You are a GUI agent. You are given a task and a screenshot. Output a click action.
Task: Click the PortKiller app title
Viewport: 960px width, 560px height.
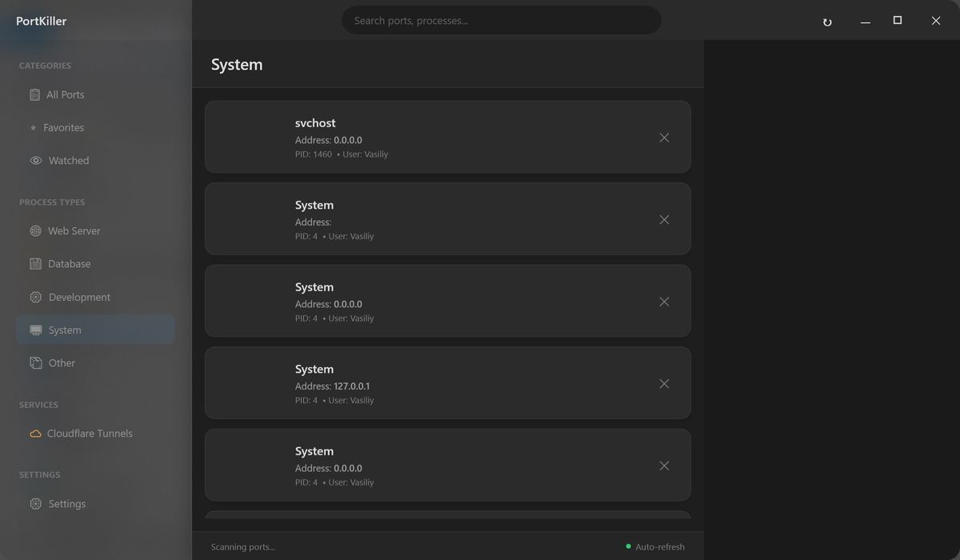click(42, 22)
